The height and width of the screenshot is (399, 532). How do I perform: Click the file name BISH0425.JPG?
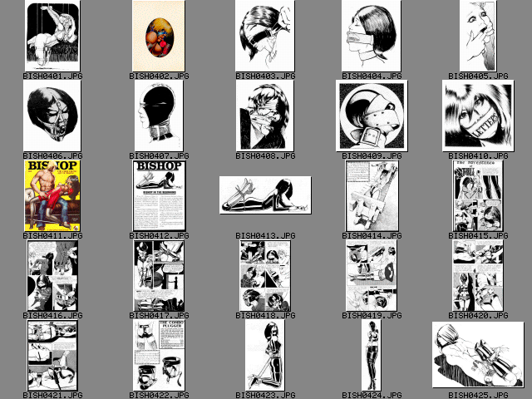(479, 396)
